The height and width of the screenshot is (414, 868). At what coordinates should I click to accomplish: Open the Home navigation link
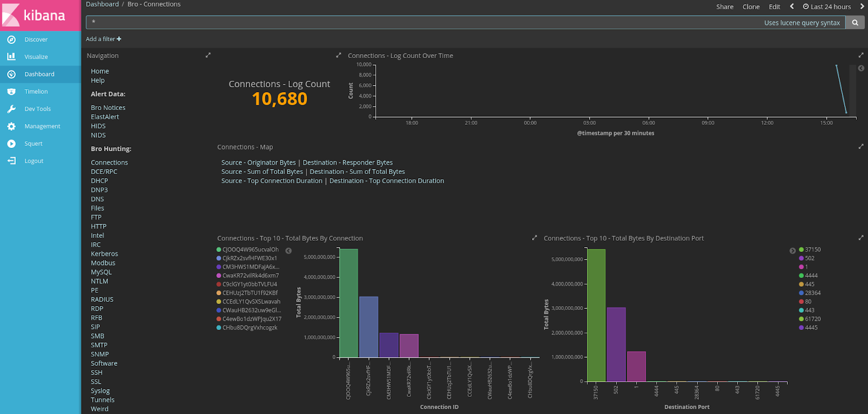click(100, 71)
